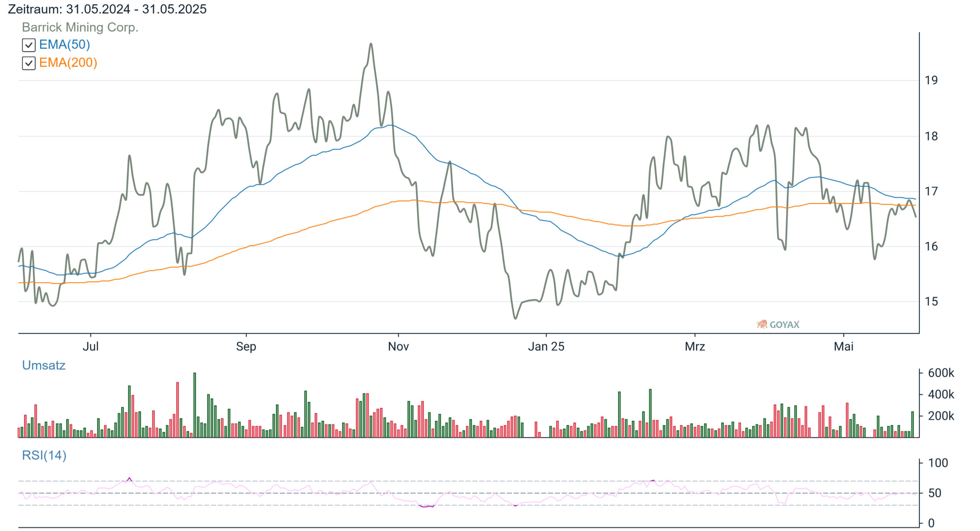Click the 400k volume axis label
Screen dimensions: 980x531
(x=941, y=394)
